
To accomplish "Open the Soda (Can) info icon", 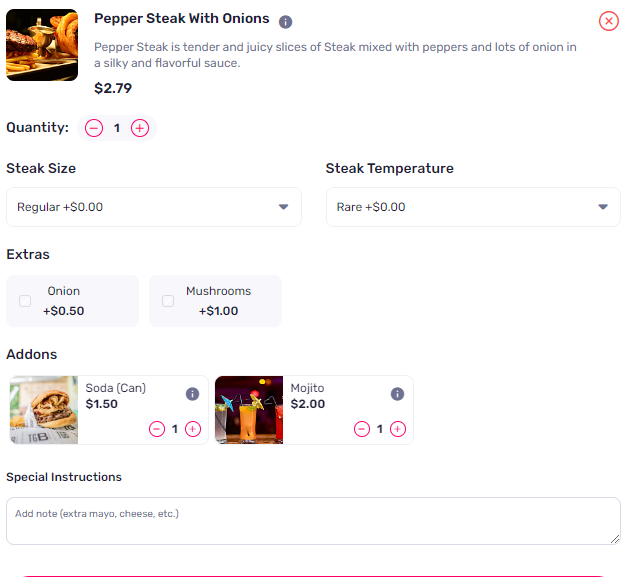I will (x=192, y=394).
